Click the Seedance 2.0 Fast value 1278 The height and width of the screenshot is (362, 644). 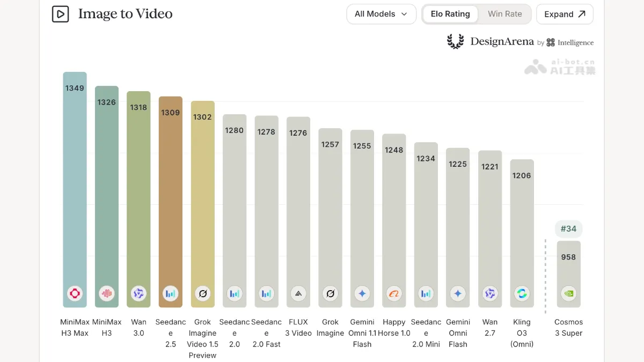coord(266,132)
